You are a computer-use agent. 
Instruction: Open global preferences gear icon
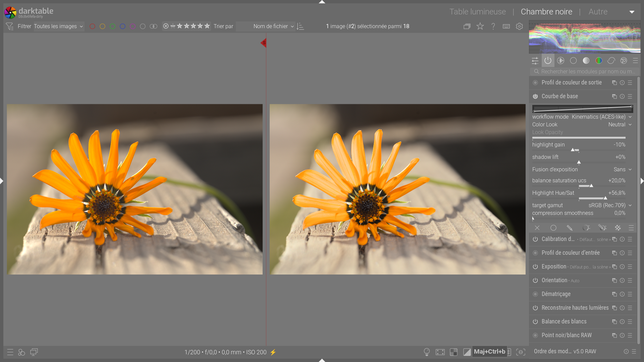519,26
